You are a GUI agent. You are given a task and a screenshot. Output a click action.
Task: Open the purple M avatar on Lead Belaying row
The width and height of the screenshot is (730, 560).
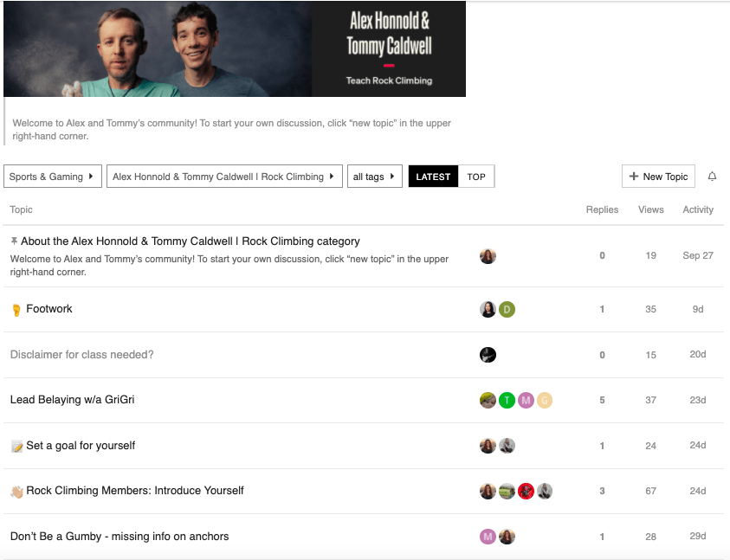click(527, 400)
